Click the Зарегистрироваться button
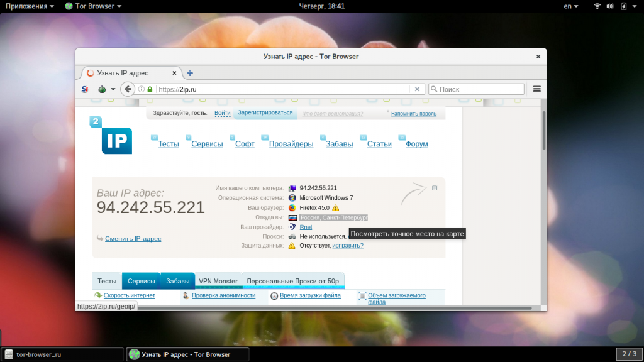The width and height of the screenshot is (644, 362). 265,113
